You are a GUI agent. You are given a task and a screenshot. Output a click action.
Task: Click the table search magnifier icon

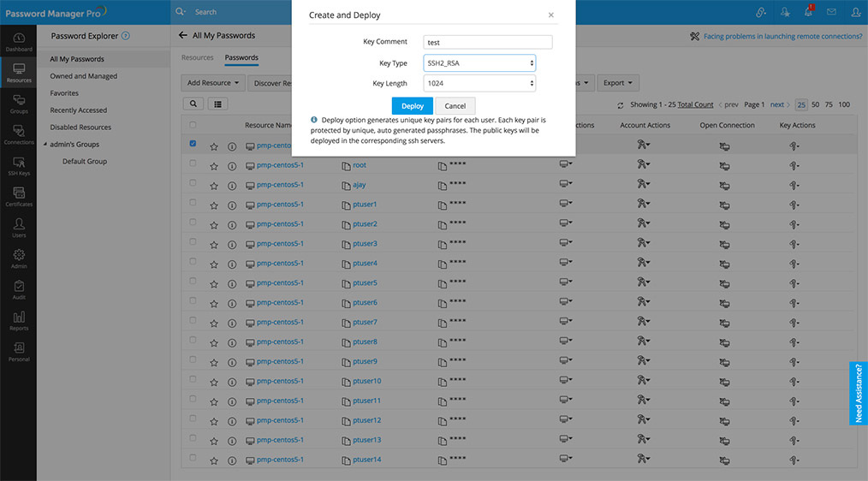click(193, 104)
